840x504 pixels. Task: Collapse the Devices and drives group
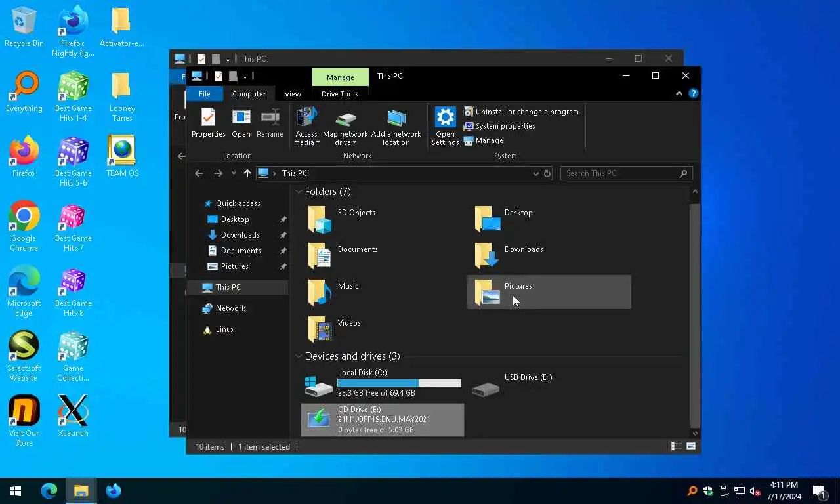pyautogui.click(x=299, y=356)
